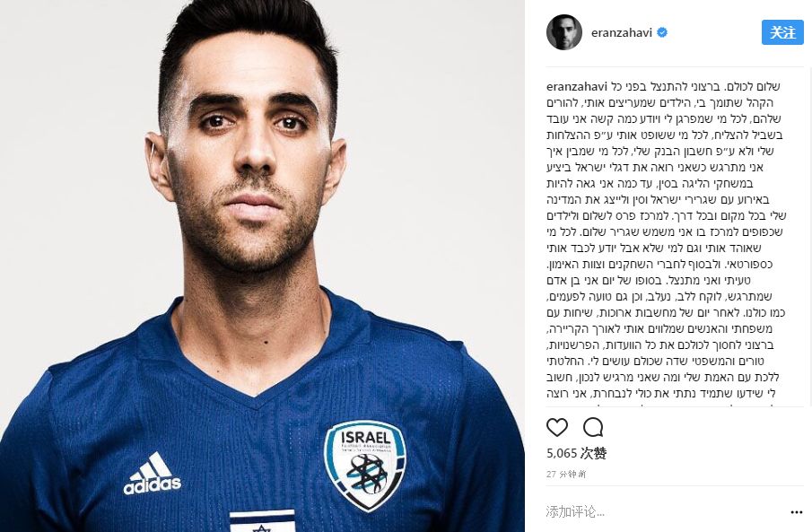This screenshot has height=532, width=812.
Task: View who liked via 5,065 次赞
Action: tap(576, 453)
